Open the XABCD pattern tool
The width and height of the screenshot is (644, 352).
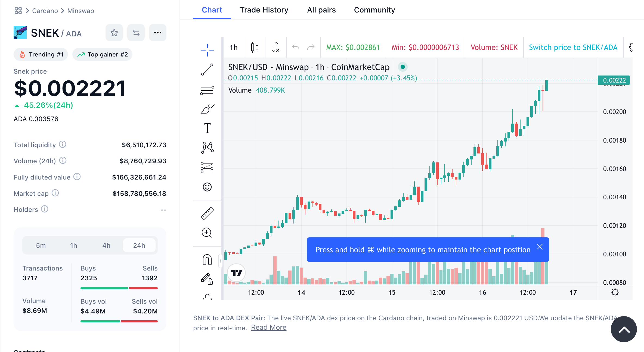(207, 148)
